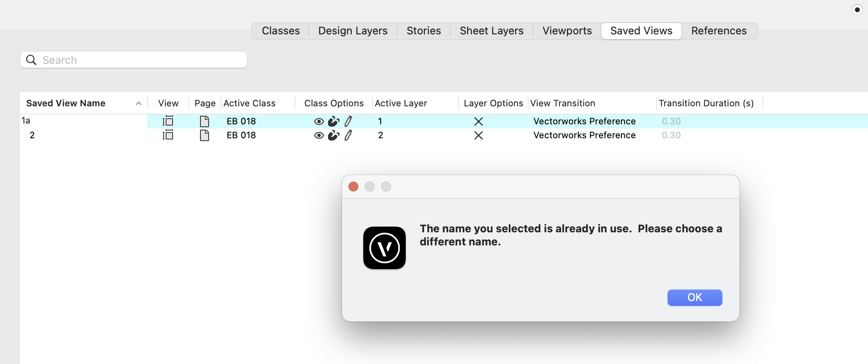868x364 pixels.
Task: Switch to the Design Layers tab
Action: (x=353, y=31)
